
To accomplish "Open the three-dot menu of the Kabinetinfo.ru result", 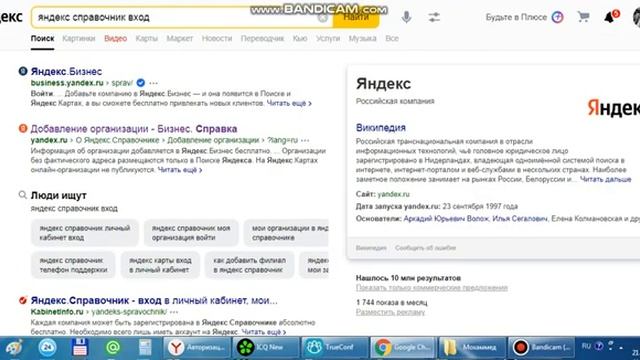I will (174, 312).
